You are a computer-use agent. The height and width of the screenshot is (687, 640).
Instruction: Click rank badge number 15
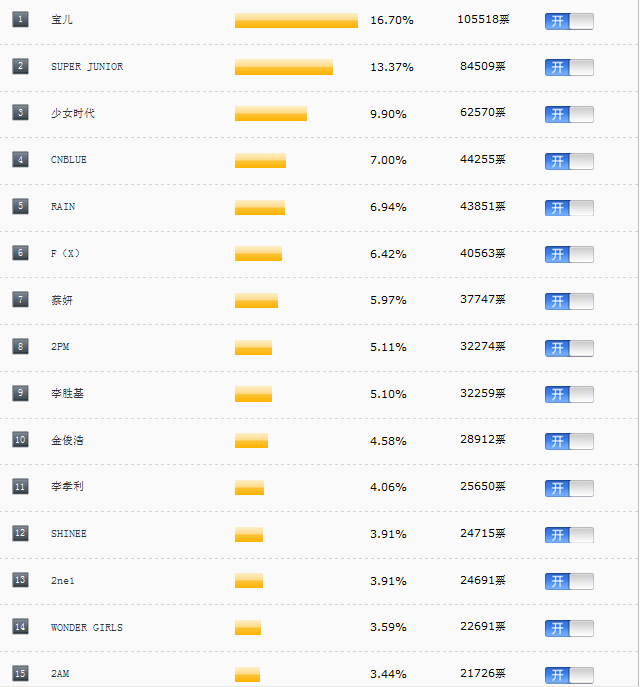click(20, 673)
